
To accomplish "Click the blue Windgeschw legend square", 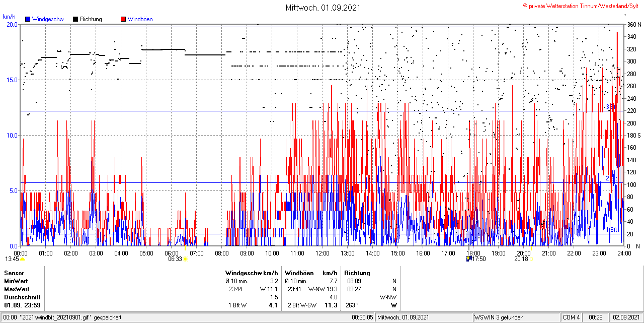I will point(28,19).
